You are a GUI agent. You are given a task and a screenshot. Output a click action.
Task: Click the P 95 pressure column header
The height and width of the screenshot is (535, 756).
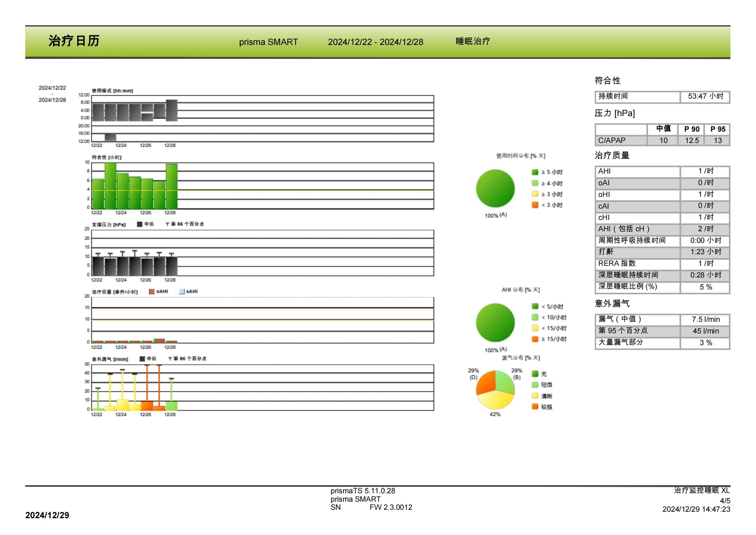point(718,129)
